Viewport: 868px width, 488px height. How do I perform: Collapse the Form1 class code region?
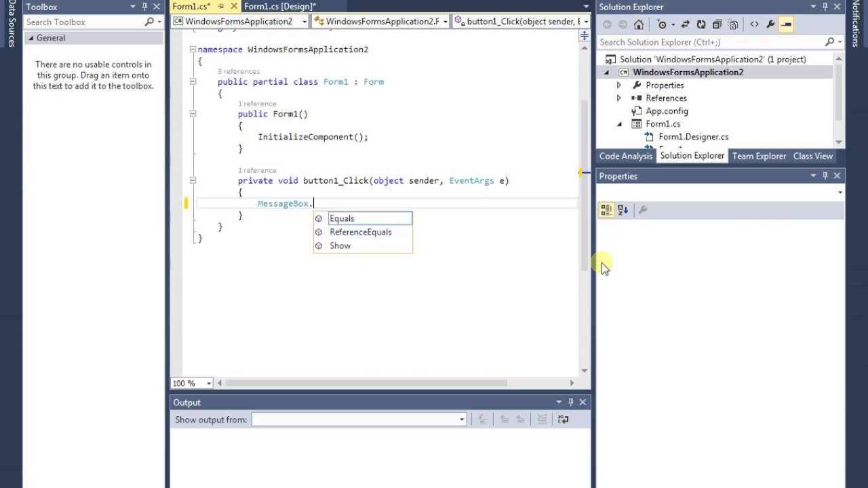(193, 82)
